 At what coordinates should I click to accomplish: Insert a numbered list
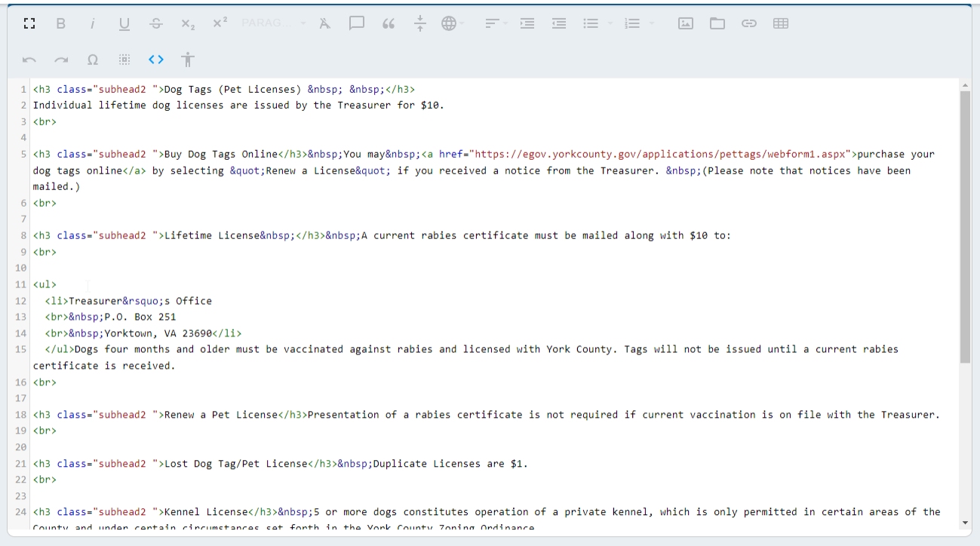point(632,23)
